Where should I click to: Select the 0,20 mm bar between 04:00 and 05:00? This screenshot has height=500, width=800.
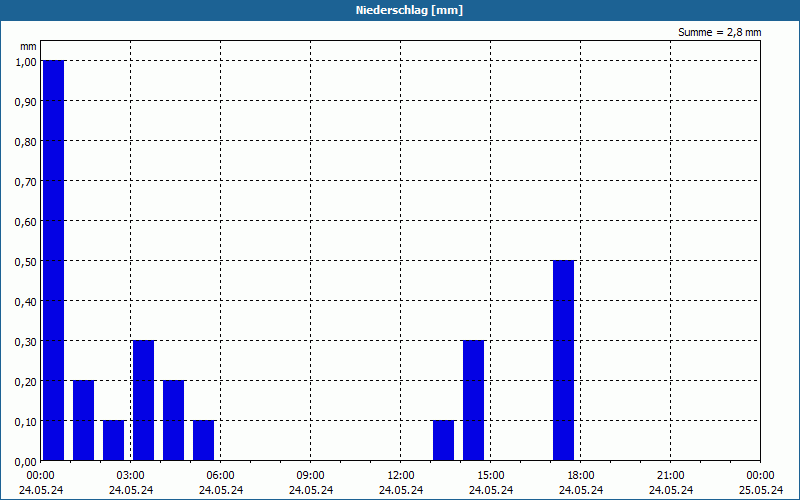[173, 420]
